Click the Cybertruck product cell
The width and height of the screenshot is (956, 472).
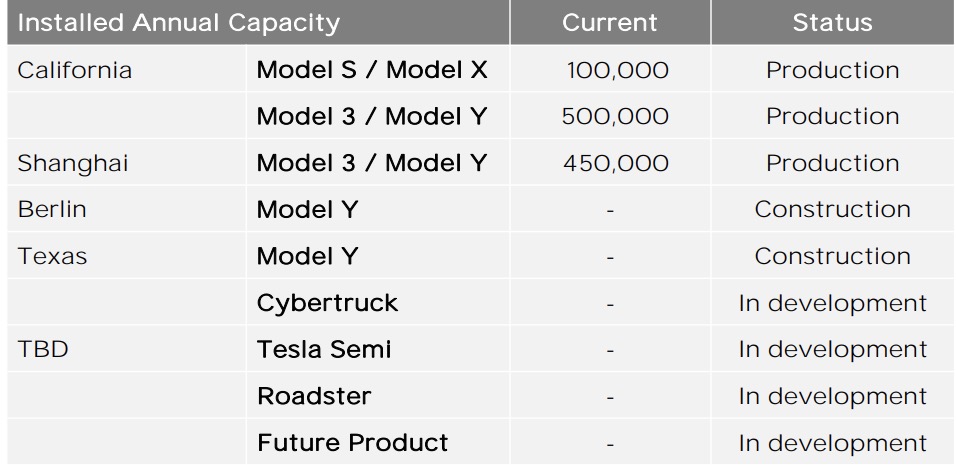[x=327, y=302]
